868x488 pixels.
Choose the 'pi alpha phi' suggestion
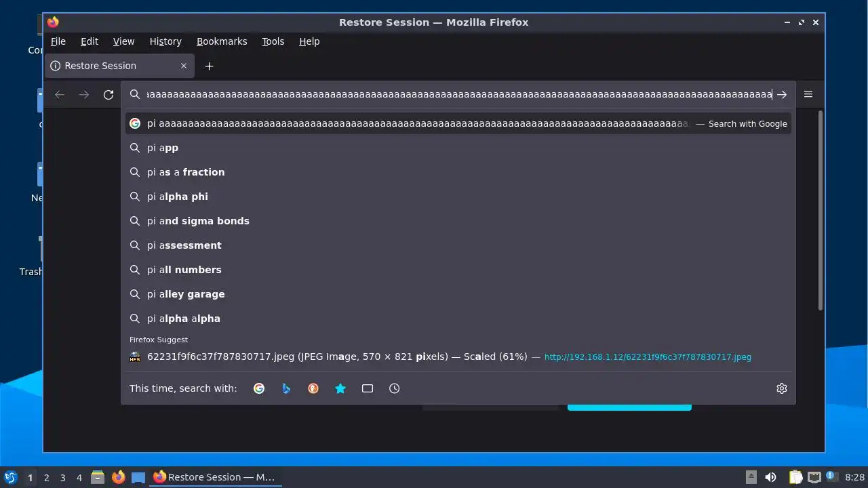[458, 197]
